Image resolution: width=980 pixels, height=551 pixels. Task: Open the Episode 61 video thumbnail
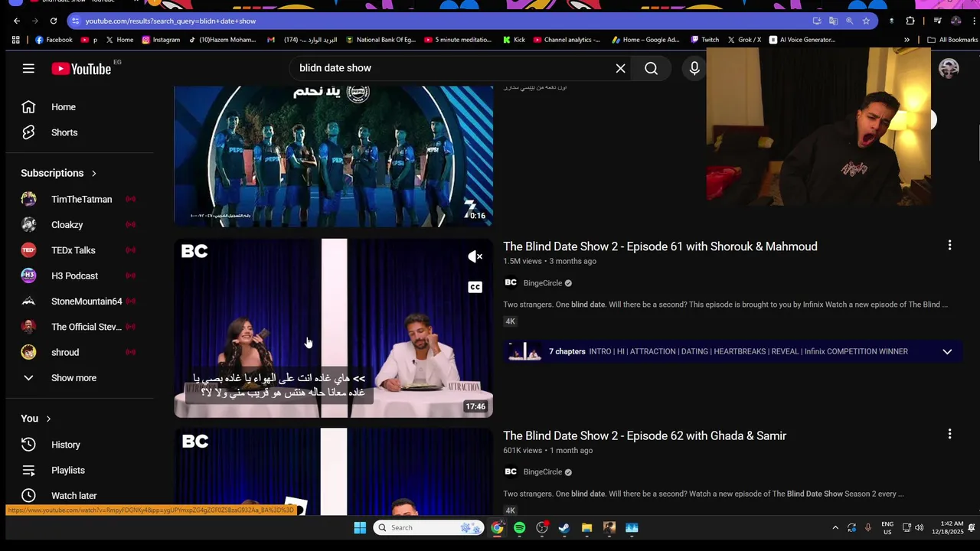334,328
